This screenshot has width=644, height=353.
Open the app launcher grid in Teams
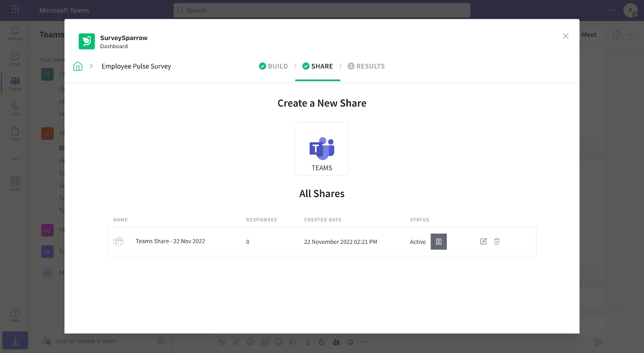(15, 9)
